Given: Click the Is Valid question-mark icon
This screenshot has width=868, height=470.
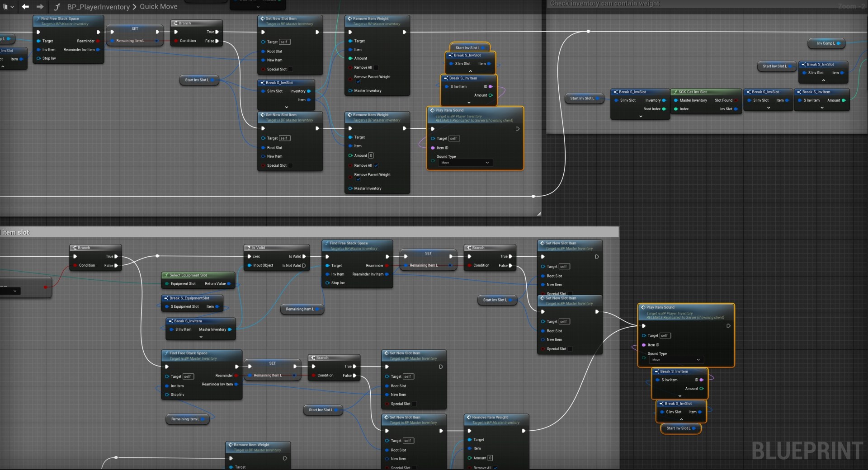Looking at the screenshot, I should pyautogui.click(x=248, y=248).
